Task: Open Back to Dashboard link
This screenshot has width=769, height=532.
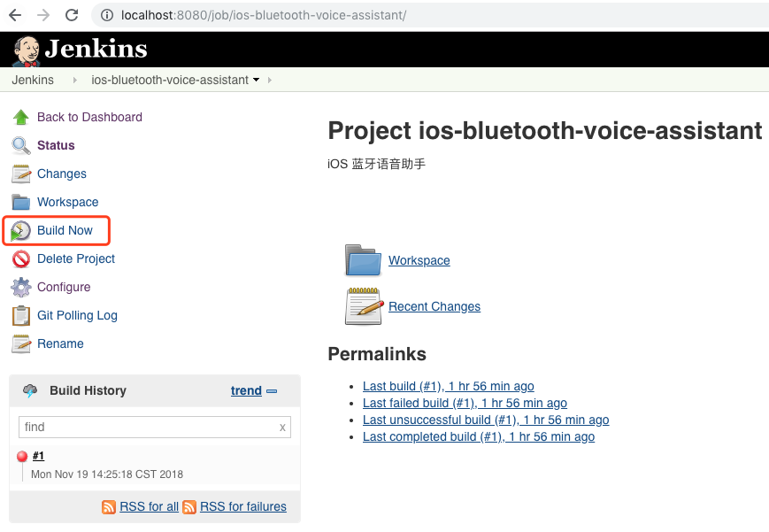Action: pyautogui.click(x=89, y=118)
